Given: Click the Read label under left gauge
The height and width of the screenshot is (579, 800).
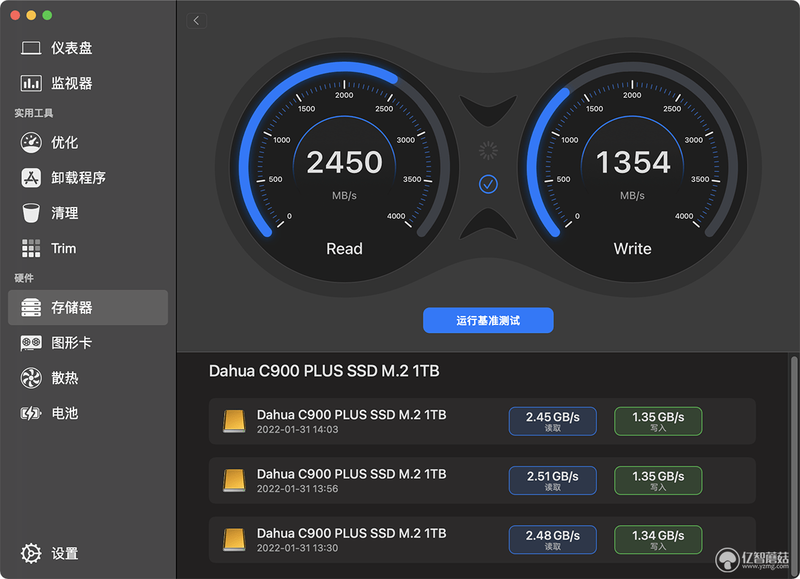Looking at the screenshot, I should [x=344, y=248].
